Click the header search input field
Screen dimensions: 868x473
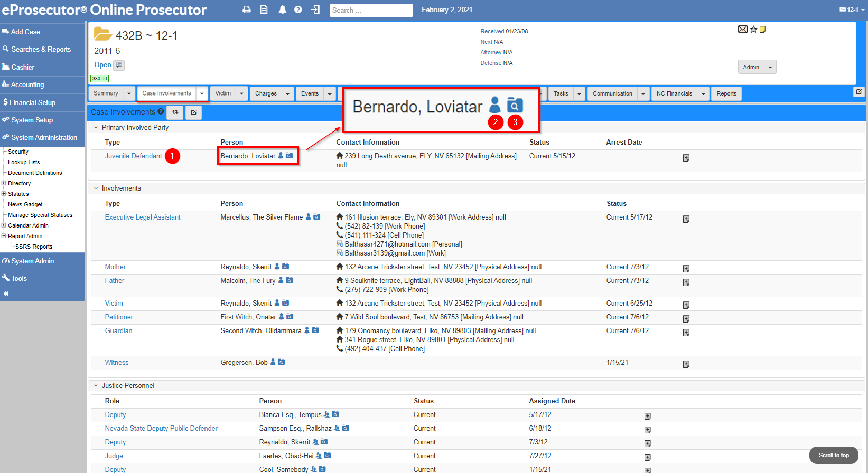(371, 10)
